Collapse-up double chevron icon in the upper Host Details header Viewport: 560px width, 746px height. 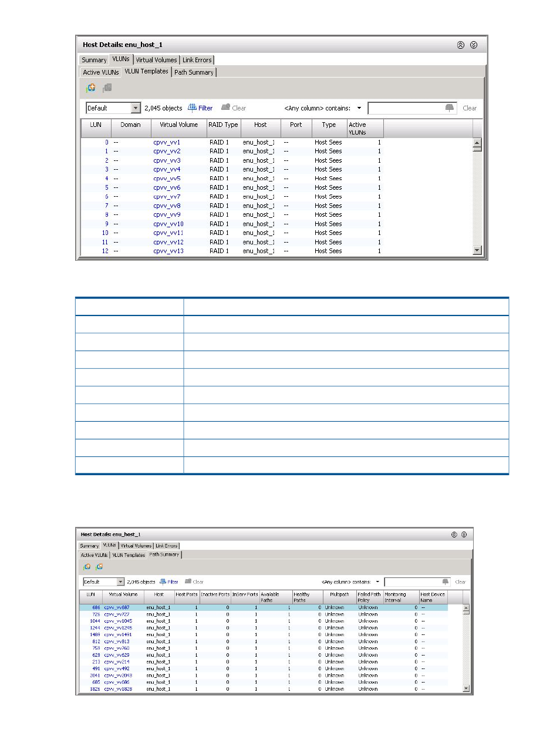(x=461, y=45)
